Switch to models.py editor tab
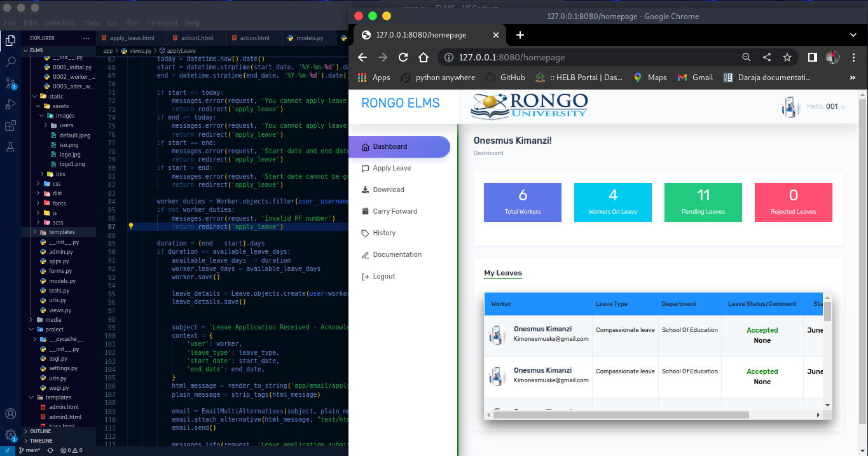This screenshot has width=868, height=456. [x=310, y=38]
